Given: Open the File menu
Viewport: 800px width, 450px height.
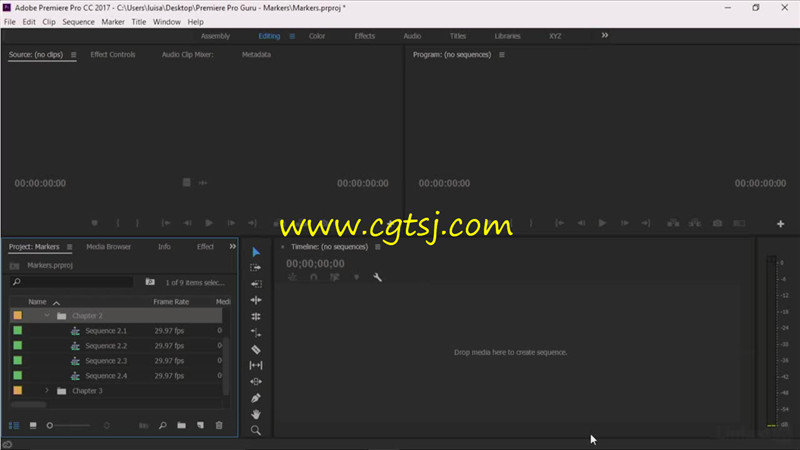Looking at the screenshot, I should pyautogui.click(x=10, y=22).
